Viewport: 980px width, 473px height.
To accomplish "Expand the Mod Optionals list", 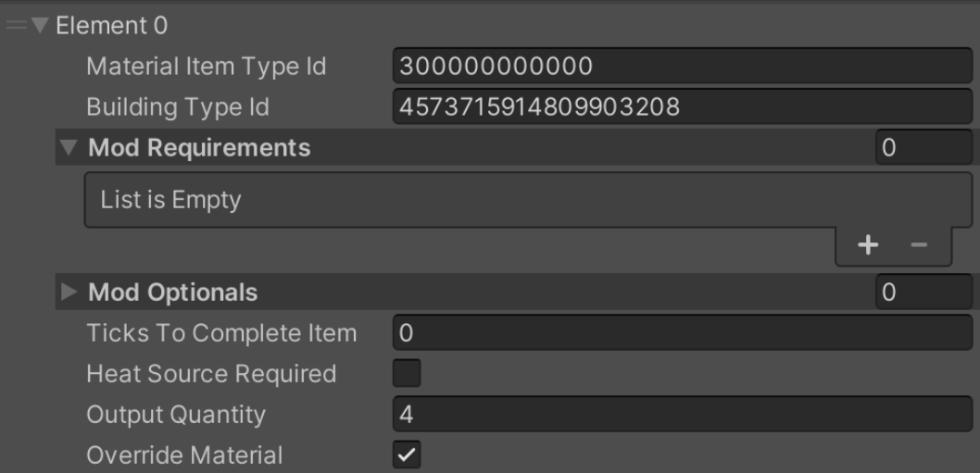I will (x=69, y=292).
